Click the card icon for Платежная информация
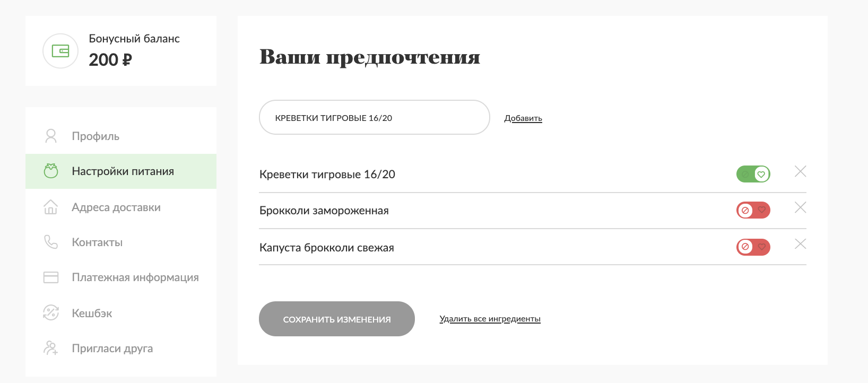The height and width of the screenshot is (383, 868). coord(51,277)
